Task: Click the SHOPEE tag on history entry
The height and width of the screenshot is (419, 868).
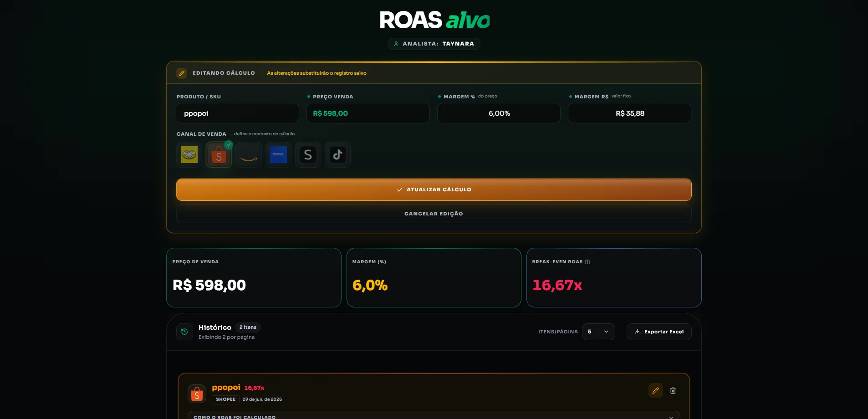Action: (x=225, y=399)
